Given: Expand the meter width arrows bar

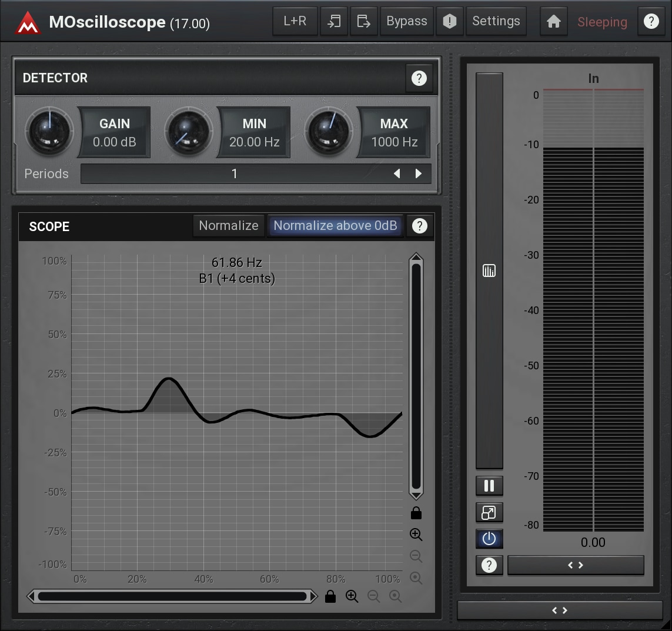Looking at the screenshot, I should coord(575,565).
